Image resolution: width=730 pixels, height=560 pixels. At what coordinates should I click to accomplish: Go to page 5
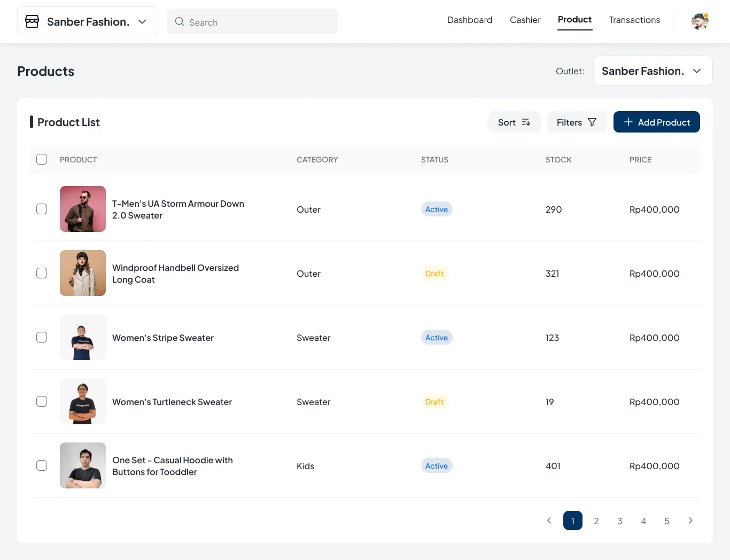[667, 520]
